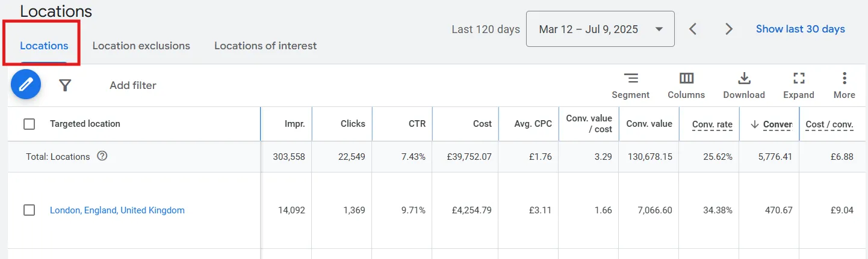Select London conv. value / cost 1.66
Screen dimensions: 868x259
(x=603, y=210)
